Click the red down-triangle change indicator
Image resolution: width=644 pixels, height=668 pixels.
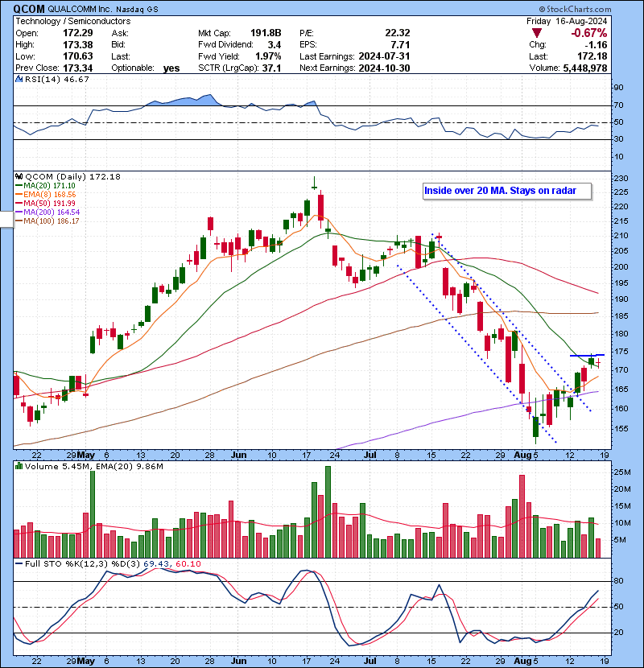pos(537,33)
